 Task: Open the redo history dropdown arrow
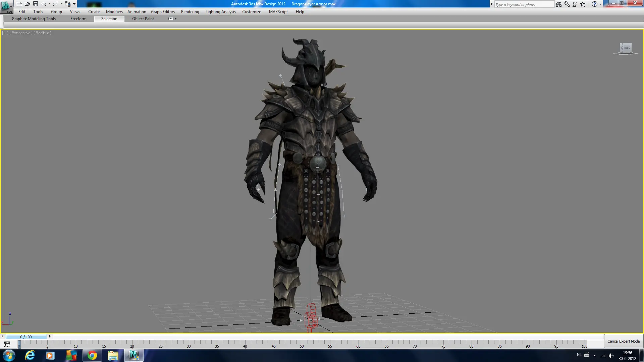[x=61, y=4]
